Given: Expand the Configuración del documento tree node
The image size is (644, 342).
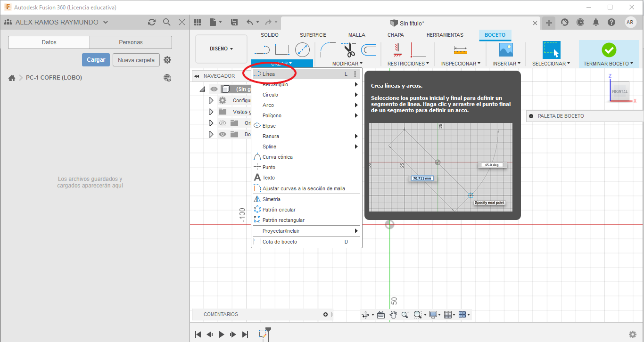Looking at the screenshot, I should pyautogui.click(x=211, y=100).
